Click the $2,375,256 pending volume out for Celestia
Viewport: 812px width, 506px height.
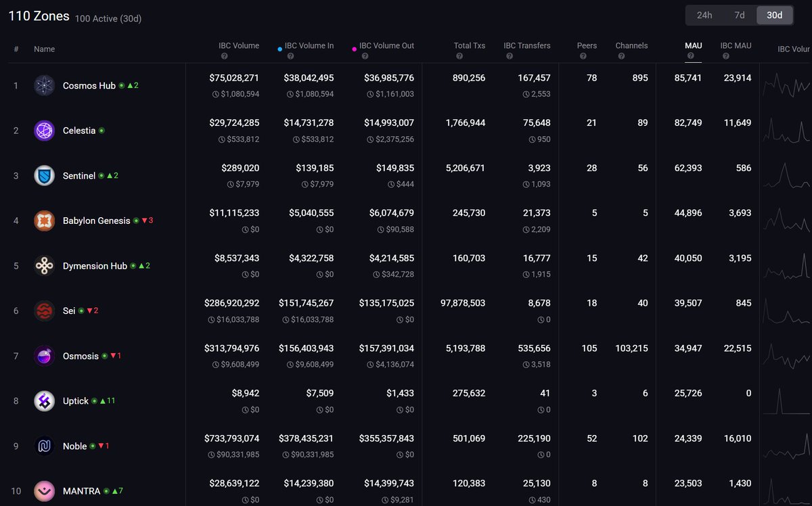pyautogui.click(x=390, y=139)
